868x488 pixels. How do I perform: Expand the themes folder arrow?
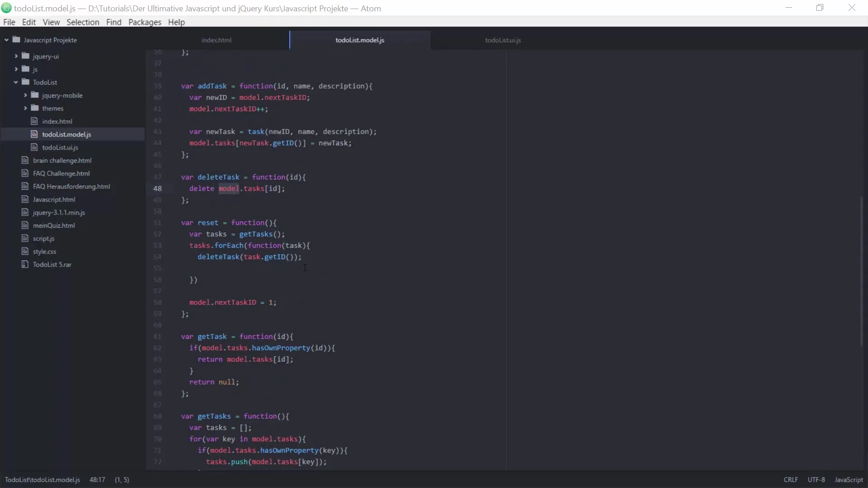point(25,108)
